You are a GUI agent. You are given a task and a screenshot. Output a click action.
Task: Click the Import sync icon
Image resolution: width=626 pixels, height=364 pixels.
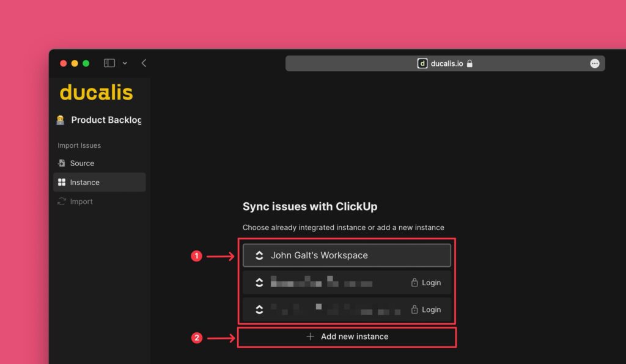(61, 202)
